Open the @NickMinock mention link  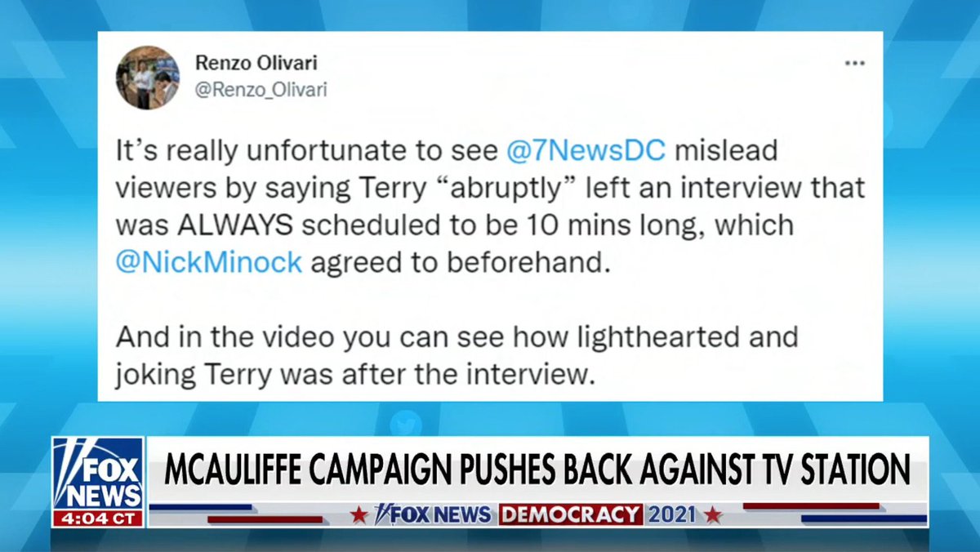208,263
